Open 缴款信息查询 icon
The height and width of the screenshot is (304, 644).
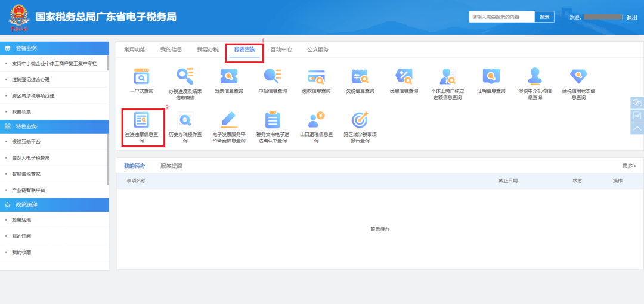click(316, 77)
